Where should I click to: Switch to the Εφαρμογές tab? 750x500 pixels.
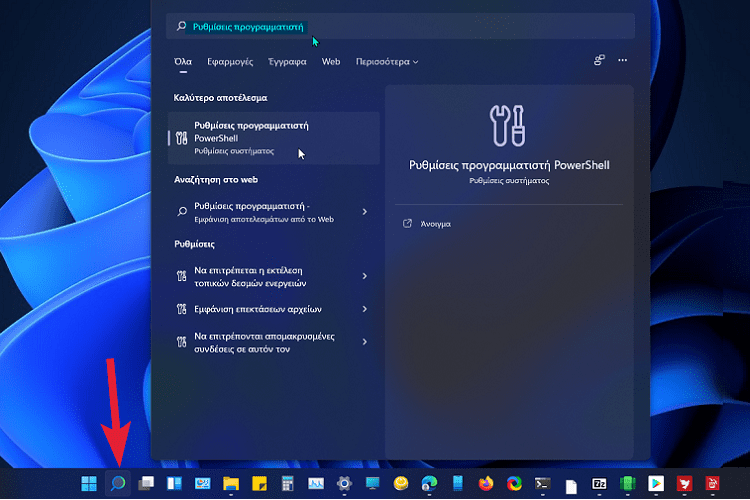230,62
